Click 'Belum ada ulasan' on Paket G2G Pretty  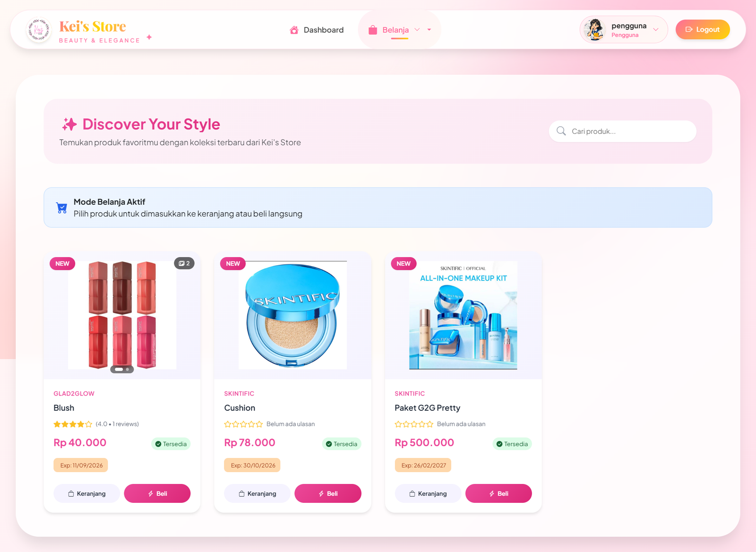click(x=461, y=424)
